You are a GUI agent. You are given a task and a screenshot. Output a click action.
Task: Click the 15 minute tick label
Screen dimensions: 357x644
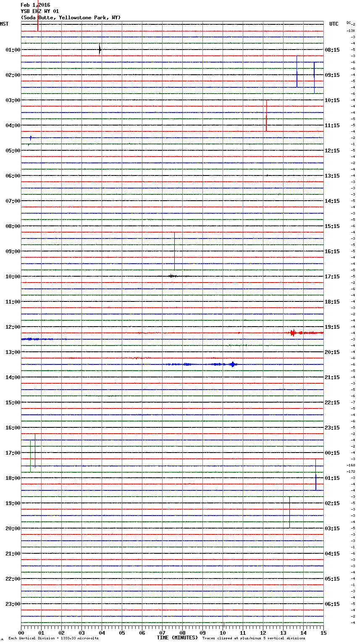point(323,633)
